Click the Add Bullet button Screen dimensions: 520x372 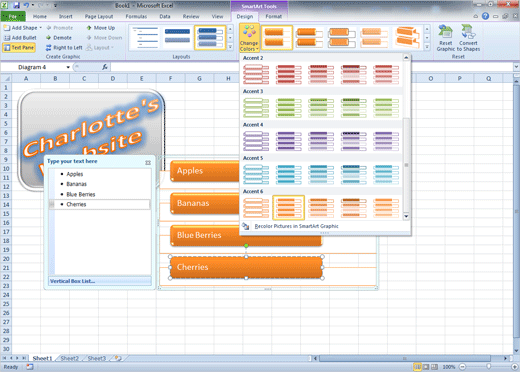[20, 38]
